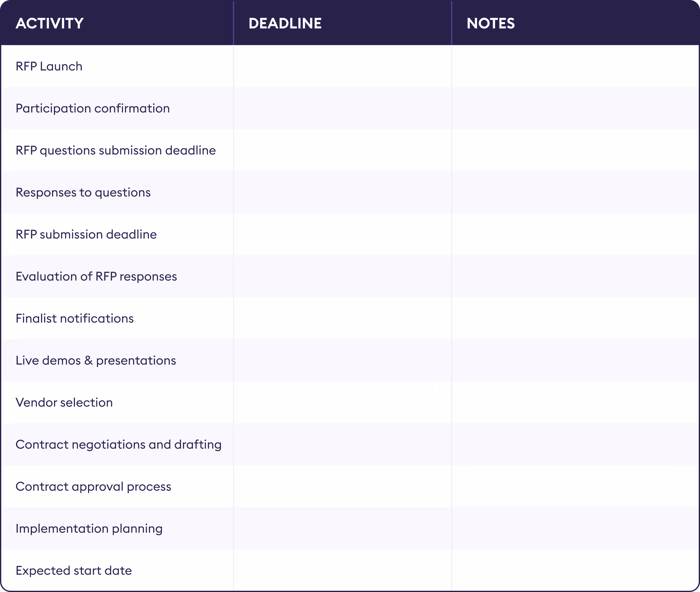Image resolution: width=700 pixels, height=592 pixels.
Task: Select the Finalist notifications row label
Action: [x=74, y=319]
